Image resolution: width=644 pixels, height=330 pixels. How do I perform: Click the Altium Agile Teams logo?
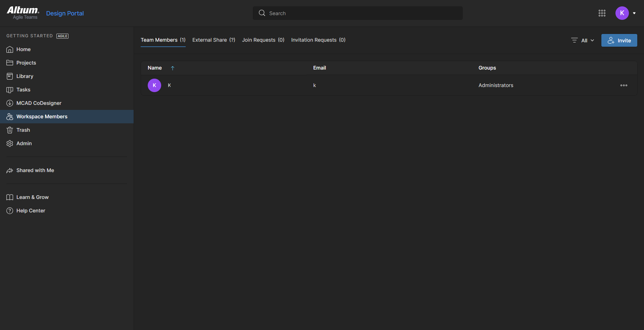[x=23, y=13]
